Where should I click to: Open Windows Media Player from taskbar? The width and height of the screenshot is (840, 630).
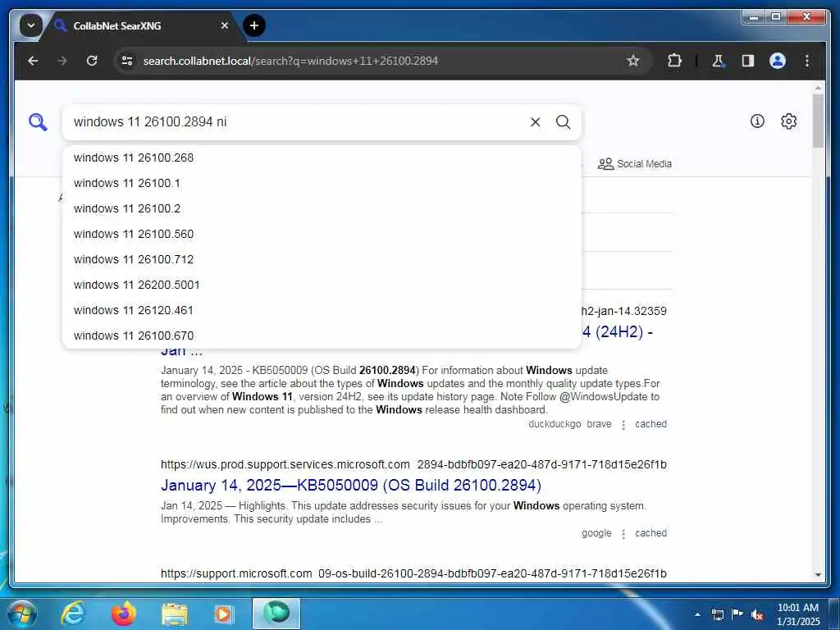pyautogui.click(x=223, y=614)
